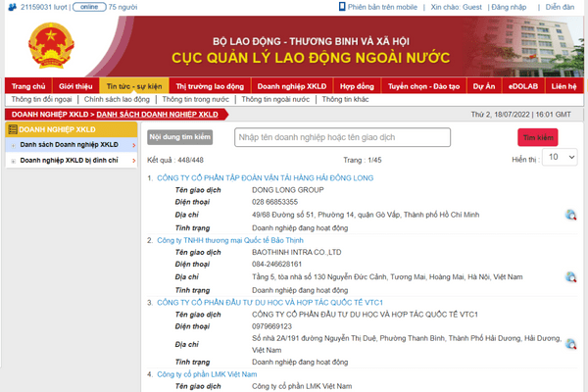This screenshot has height=392, width=588.
Task: Click the DOANH NGHIỆP XKLĐ panel list icon
Action: click(13, 129)
